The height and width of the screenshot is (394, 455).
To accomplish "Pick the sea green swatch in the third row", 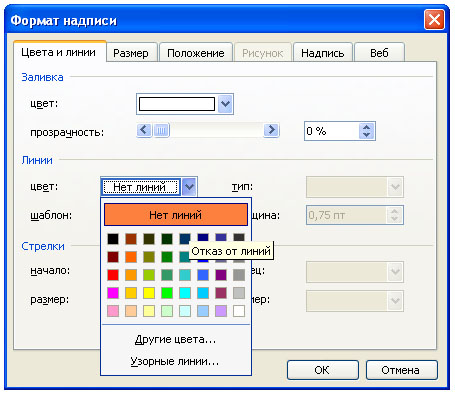I will (167, 275).
